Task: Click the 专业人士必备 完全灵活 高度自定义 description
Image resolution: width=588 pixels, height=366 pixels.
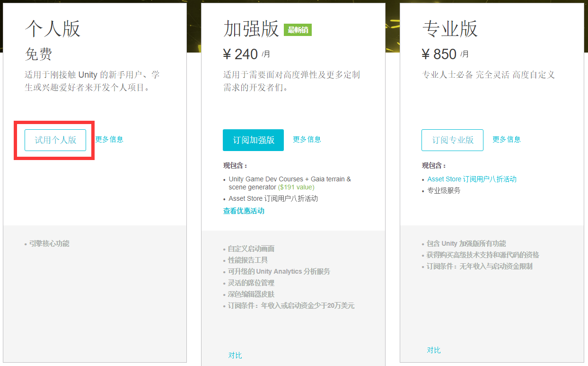Action: (x=488, y=75)
